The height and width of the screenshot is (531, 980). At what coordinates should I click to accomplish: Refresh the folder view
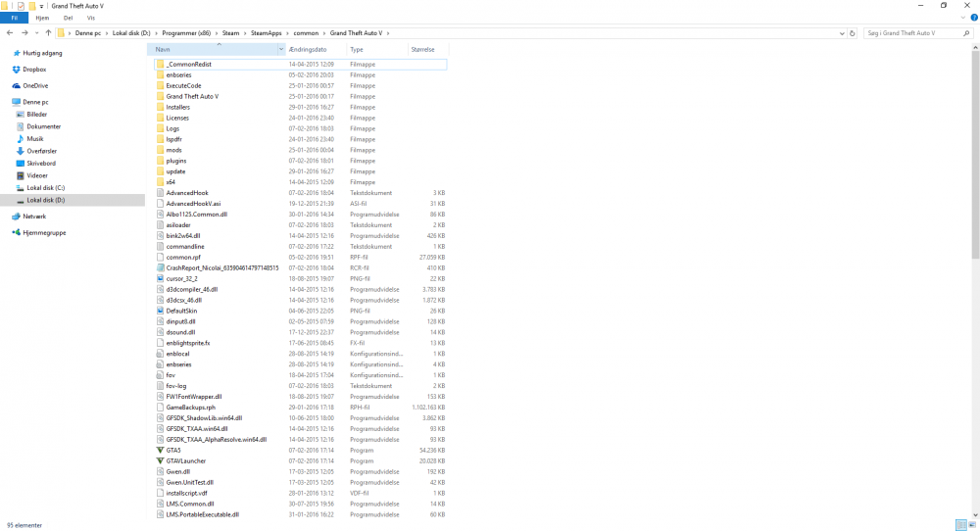852,33
